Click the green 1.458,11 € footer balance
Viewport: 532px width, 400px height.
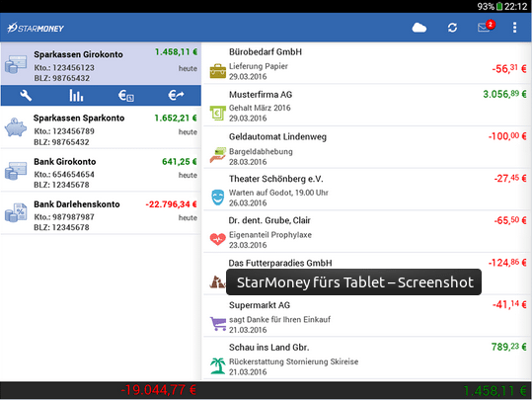click(494, 391)
